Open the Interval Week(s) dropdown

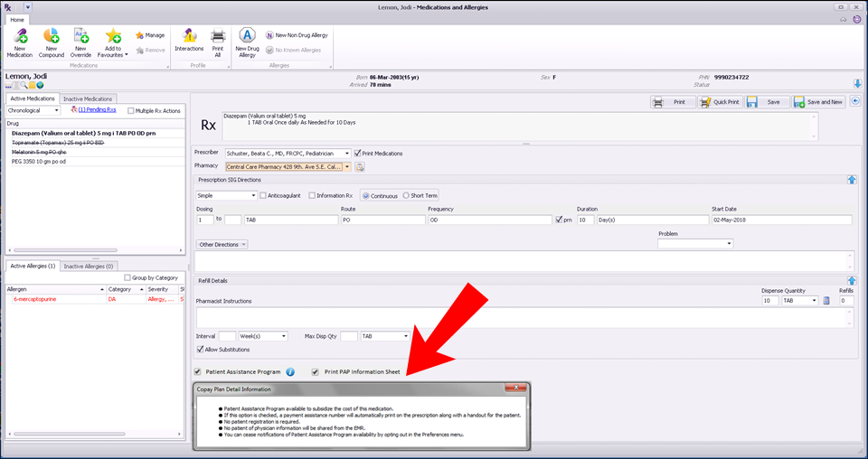[x=284, y=336]
